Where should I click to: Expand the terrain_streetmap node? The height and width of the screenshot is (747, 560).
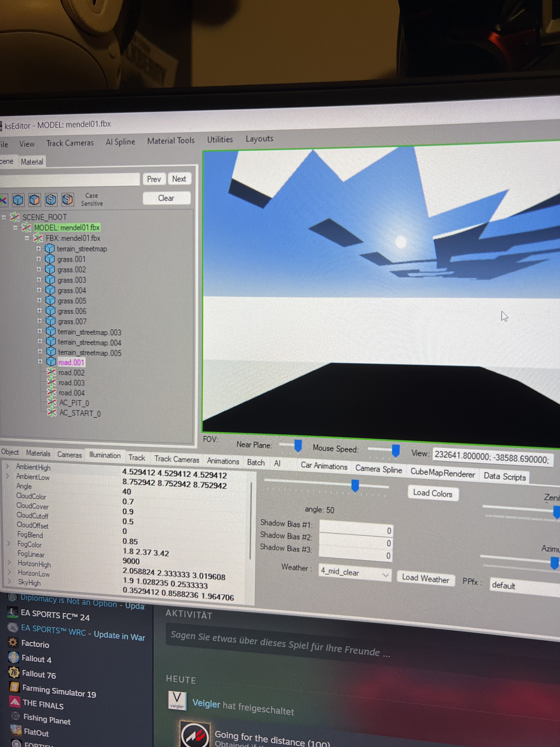click(39, 249)
